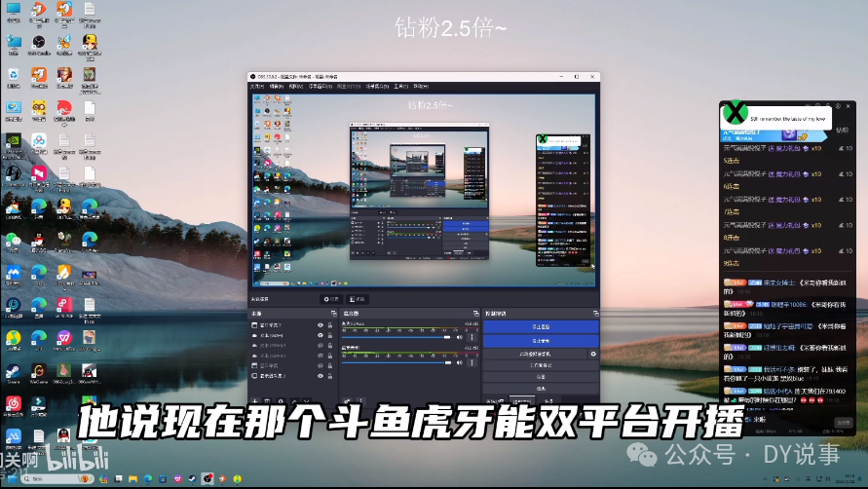This screenshot has height=489, width=868.
Task: Click the 5连击 text in chat
Action: click(x=732, y=161)
